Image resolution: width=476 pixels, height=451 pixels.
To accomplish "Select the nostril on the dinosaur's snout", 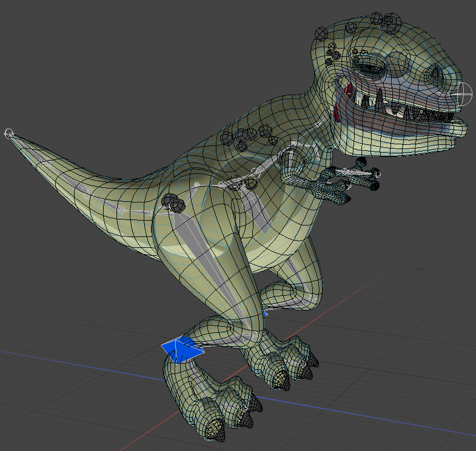I will [x=437, y=74].
